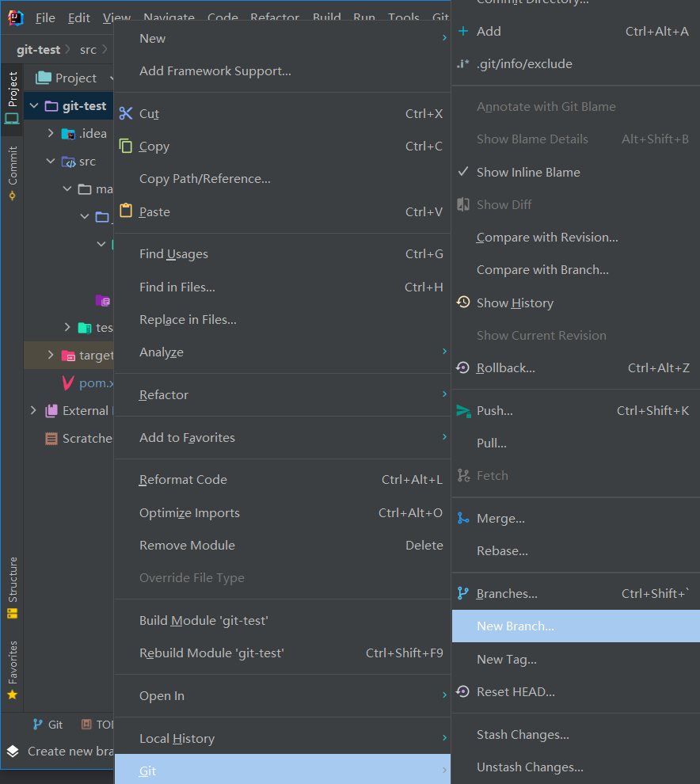
Task: Select New Branch... in Git submenu
Action: [576, 626]
